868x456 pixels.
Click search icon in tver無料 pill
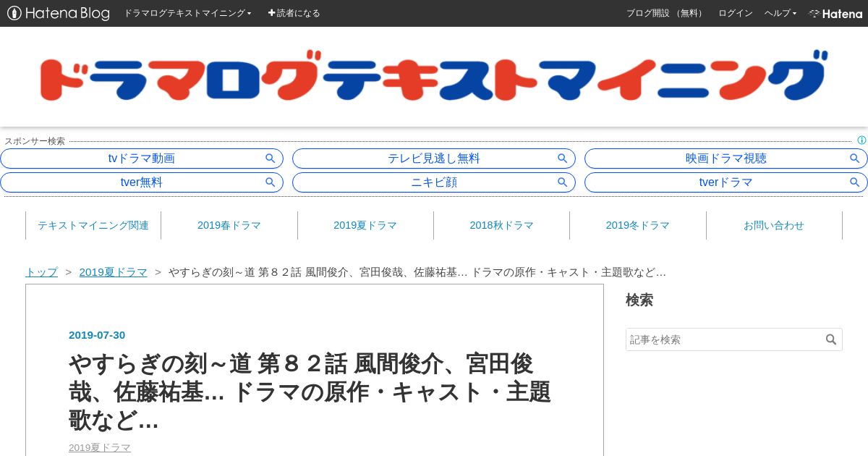coord(271,182)
